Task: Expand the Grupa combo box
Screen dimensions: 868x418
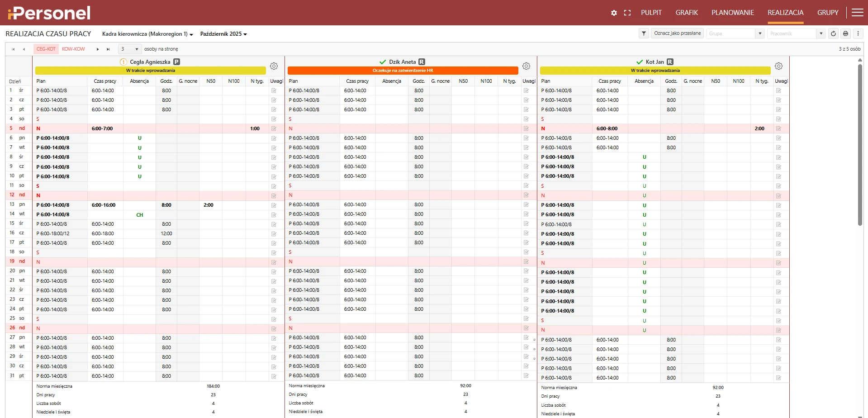Action: tap(760, 33)
